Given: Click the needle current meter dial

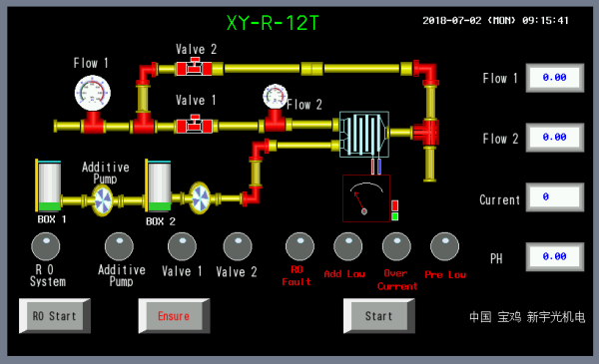Looking at the screenshot, I should coord(366,198).
